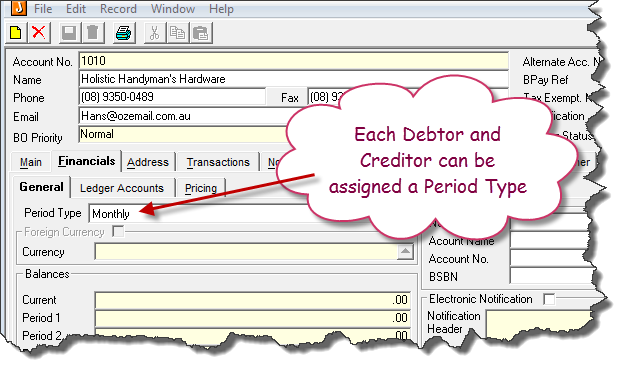The image size is (629, 373).
Task: Select the Financials tab
Action: [x=87, y=161]
